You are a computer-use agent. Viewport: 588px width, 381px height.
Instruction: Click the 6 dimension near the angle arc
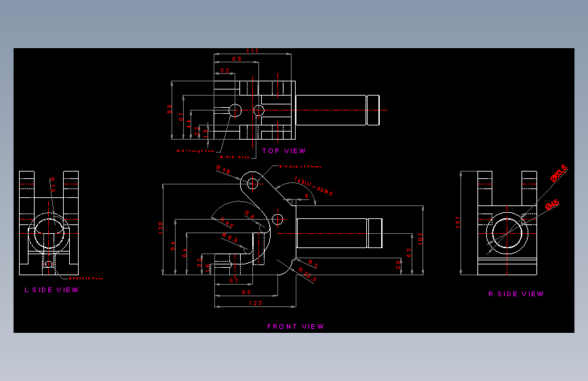point(307,196)
